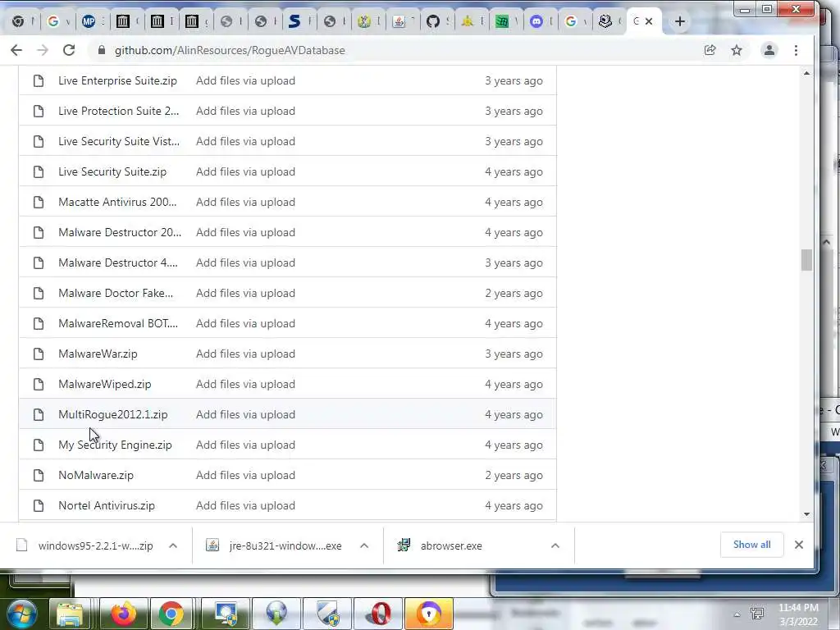Open Live Protection Suite 2... file link
This screenshot has height=630, width=840.
tap(118, 111)
